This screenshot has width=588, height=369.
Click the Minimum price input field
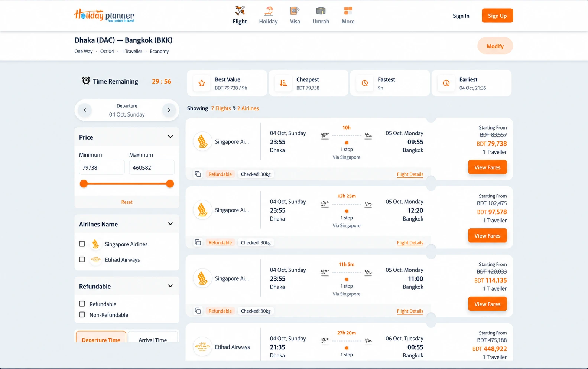tap(102, 167)
